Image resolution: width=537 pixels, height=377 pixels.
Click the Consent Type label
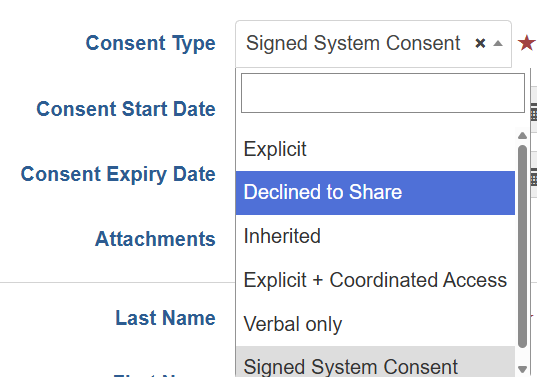click(150, 44)
